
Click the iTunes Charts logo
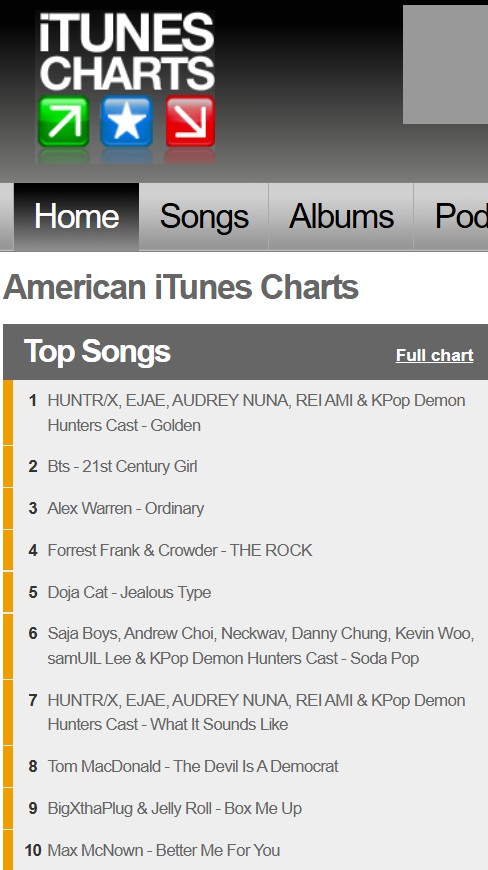126,87
